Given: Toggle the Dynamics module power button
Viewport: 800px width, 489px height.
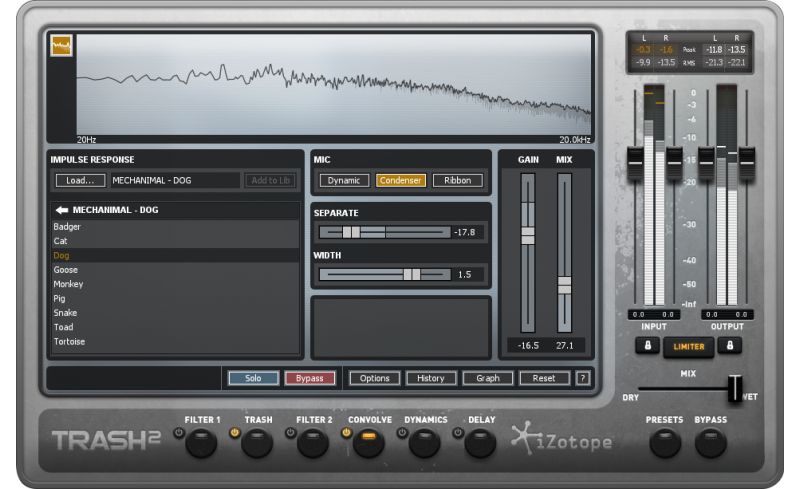Looking at the screenshot, I should [x=402, y=433].
